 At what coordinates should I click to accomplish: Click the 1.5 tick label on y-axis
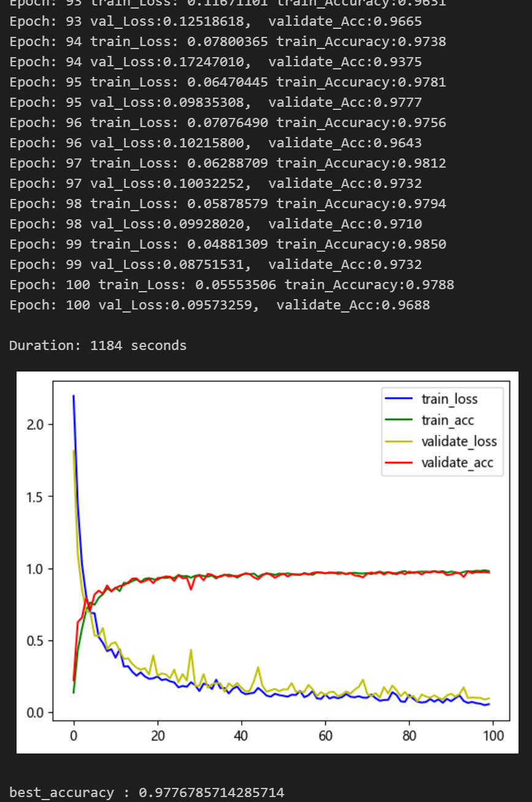click(36, 497)
